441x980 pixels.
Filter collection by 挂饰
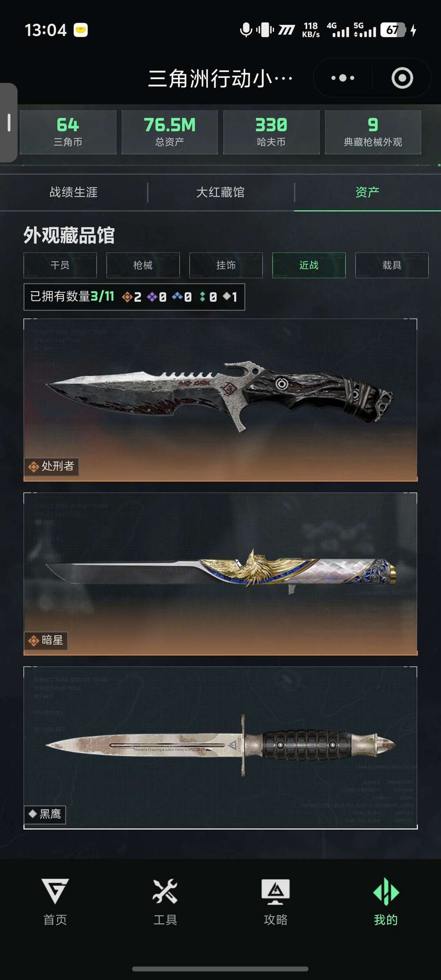(x=226, y=265)
